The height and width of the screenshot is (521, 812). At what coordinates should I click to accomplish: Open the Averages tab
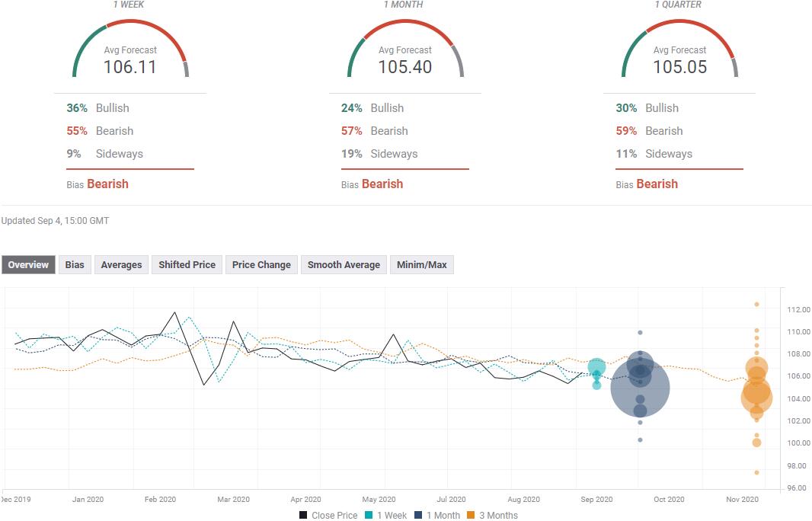[x=121, y=264]
